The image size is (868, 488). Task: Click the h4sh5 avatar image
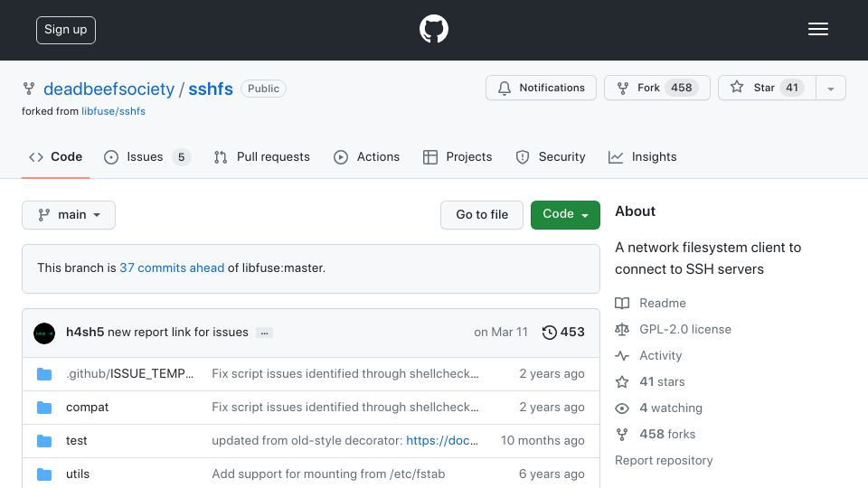click(x=44, y=333)
